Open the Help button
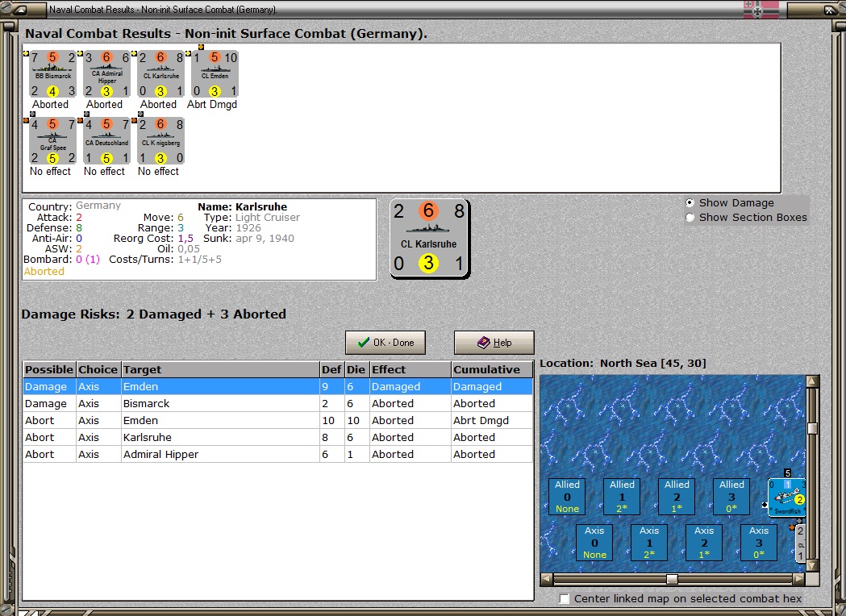The width and height of the screenshot is (846, 616). (x=494, y=343)
